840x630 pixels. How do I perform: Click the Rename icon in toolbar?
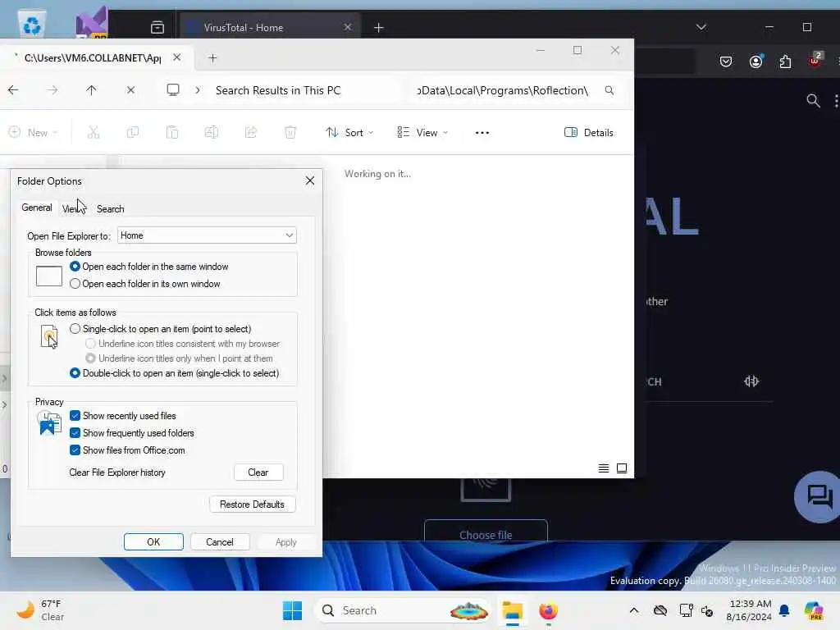[x=211, y=132]
